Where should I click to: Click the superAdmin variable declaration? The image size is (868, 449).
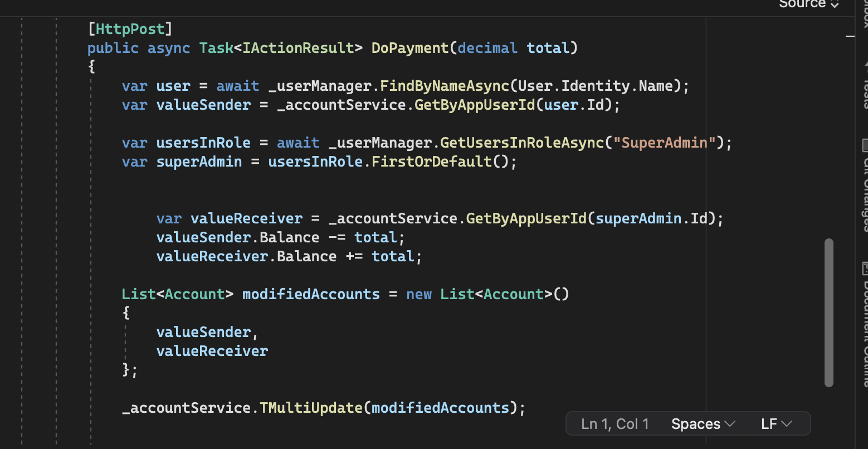[x=199, y=162]
